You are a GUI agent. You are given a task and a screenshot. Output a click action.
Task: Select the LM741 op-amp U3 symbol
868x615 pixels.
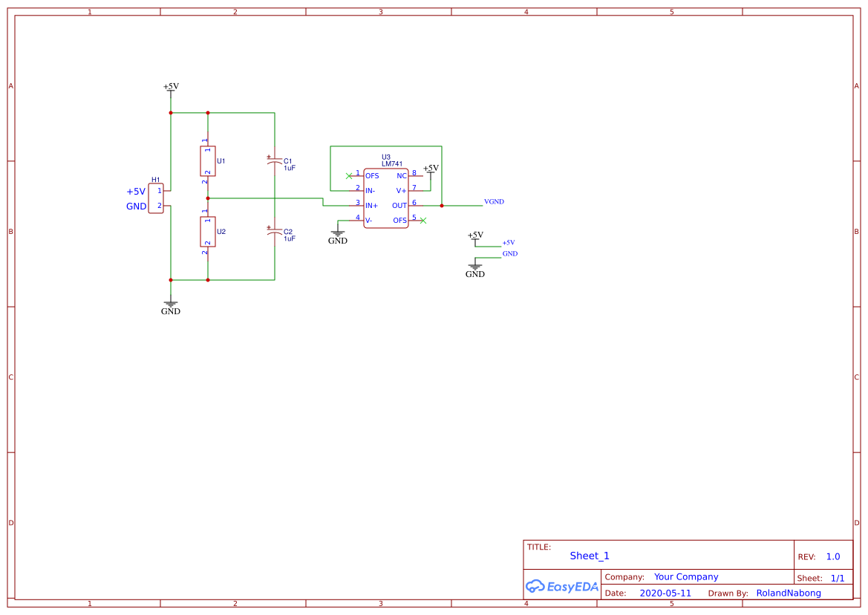386,198
